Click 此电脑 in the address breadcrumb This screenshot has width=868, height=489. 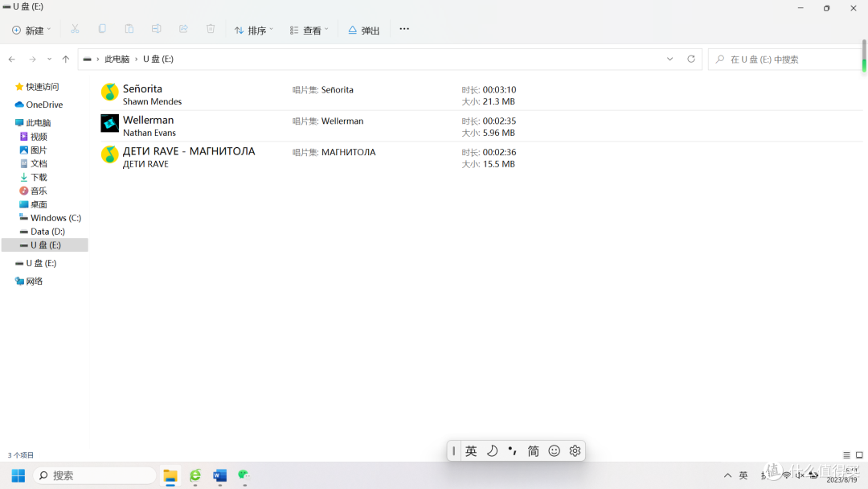pyautogui.click(x=117, y=60)
